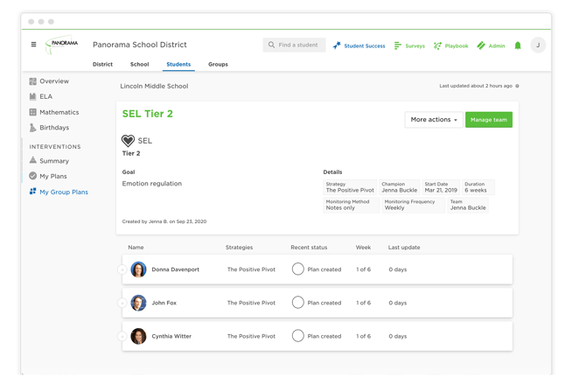This screenshot has height=392, width=572.
Task: Open the user avatar J menu
Action: click(x=538, y=45)
